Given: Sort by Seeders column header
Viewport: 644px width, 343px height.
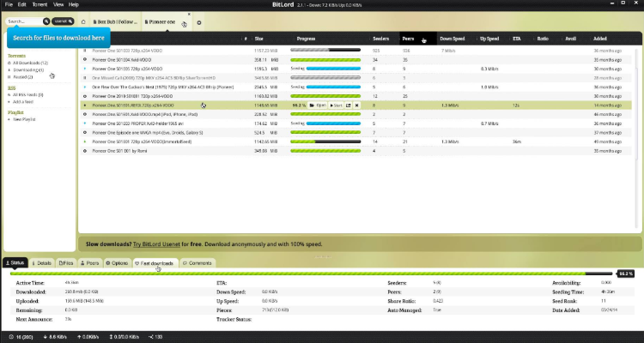Looking at the screenshot, I should click(x=380, y=39).
